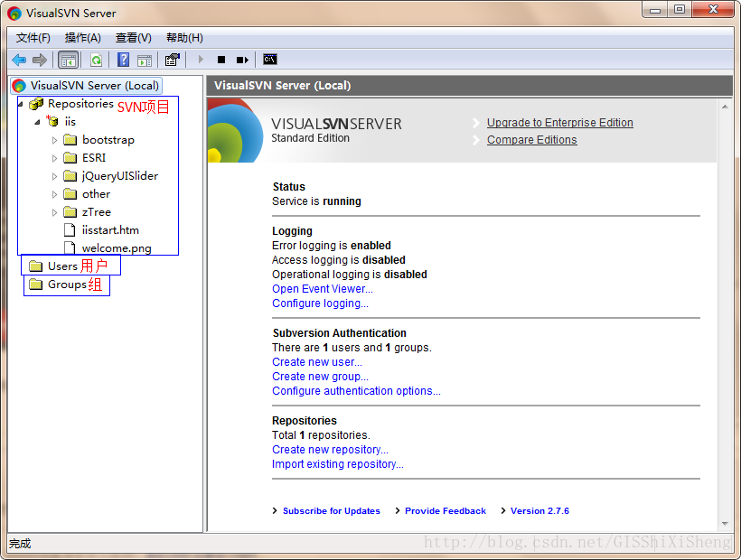Viewport: 741px width, 560px height.
Task: Open the Properties toolbar icon
Action: tap(173, 60)
